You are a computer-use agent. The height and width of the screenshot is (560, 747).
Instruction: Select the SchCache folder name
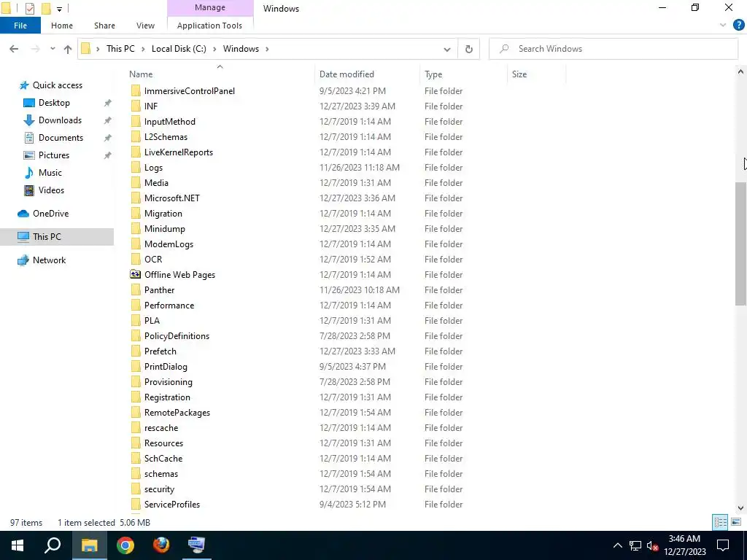[x=163, y=459]
